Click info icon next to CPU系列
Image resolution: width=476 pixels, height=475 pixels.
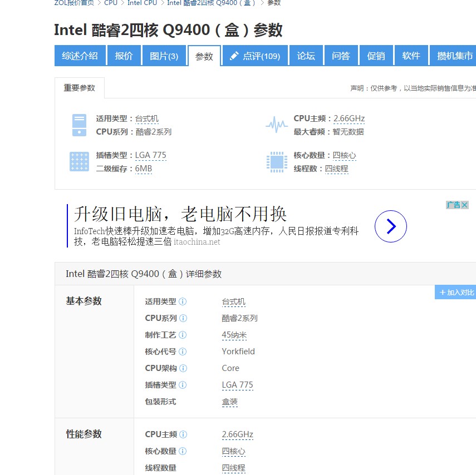click(x=183, y=318)
